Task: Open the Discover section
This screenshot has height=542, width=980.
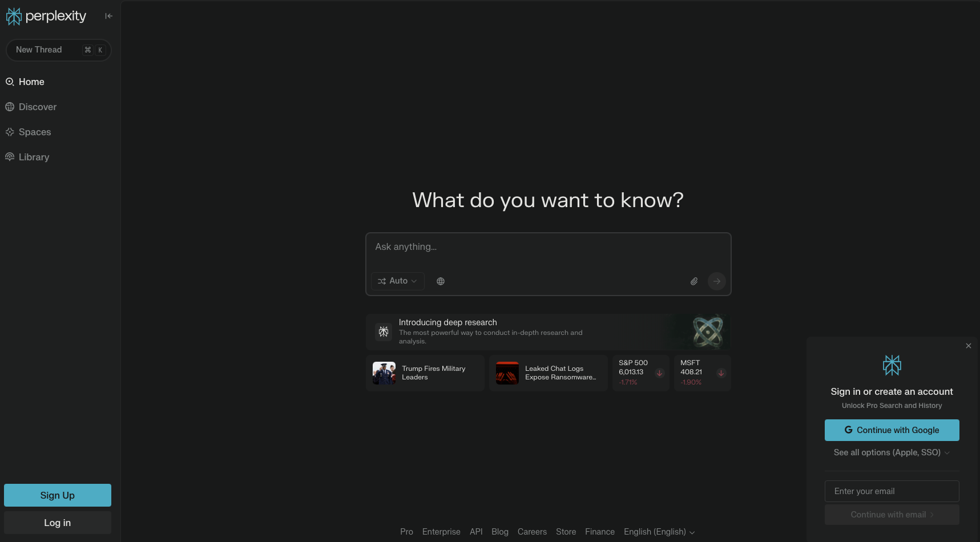Action: click(31, 107)
